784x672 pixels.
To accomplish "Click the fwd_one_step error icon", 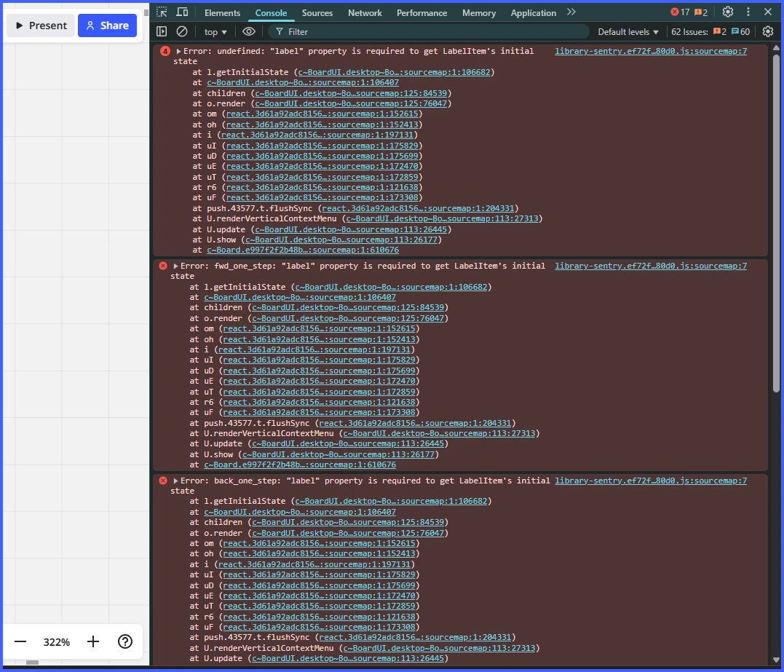I will click(163, 266).
